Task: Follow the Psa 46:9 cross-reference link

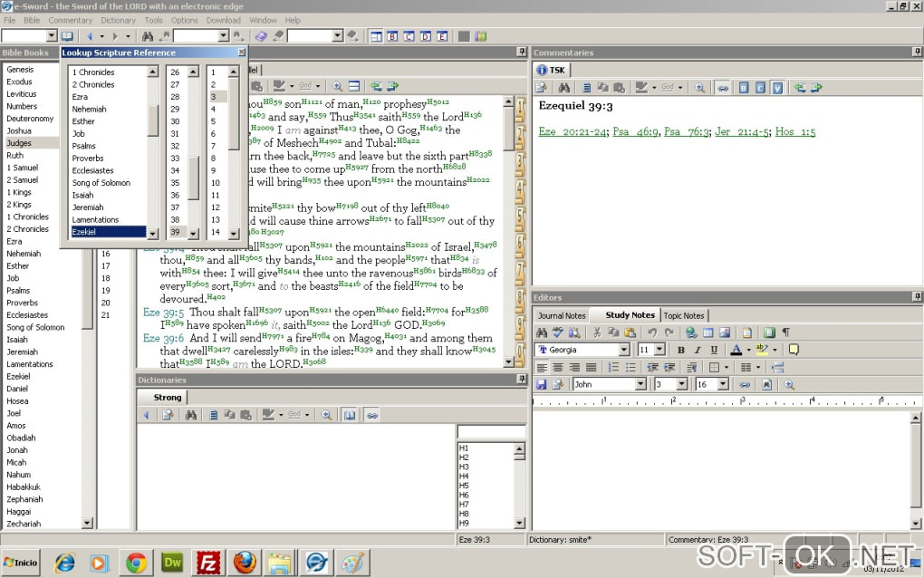Action: pos(634,131)
